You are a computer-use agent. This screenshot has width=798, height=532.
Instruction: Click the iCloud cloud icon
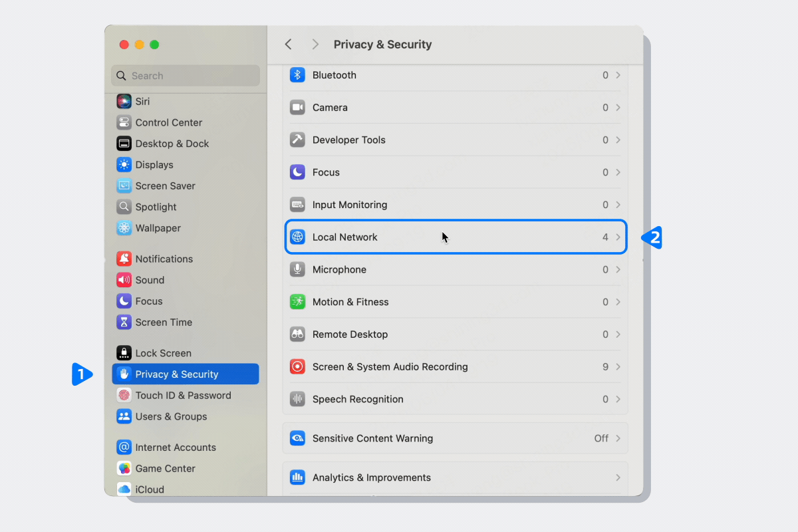(x=124, y=489)
